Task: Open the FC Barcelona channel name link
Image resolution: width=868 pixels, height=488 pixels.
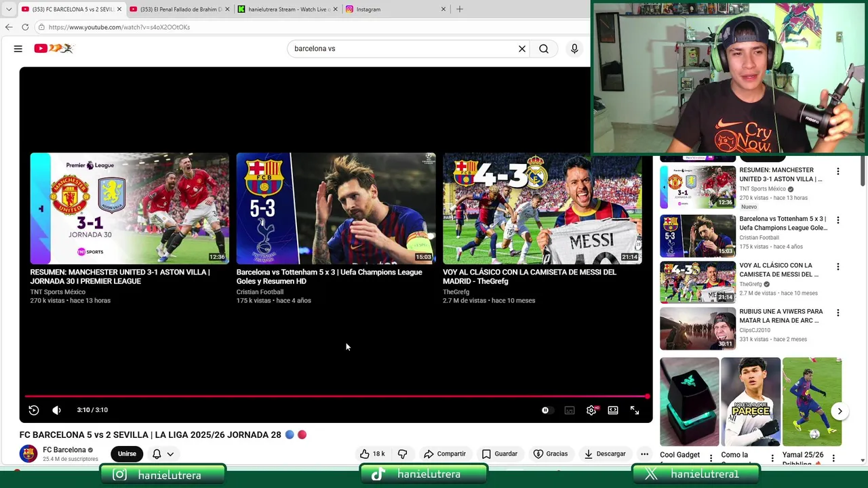Action: click(x=64, y=450)
